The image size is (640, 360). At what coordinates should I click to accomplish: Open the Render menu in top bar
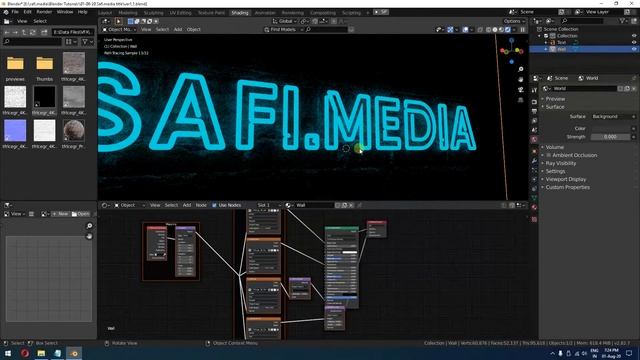point(44,12)
